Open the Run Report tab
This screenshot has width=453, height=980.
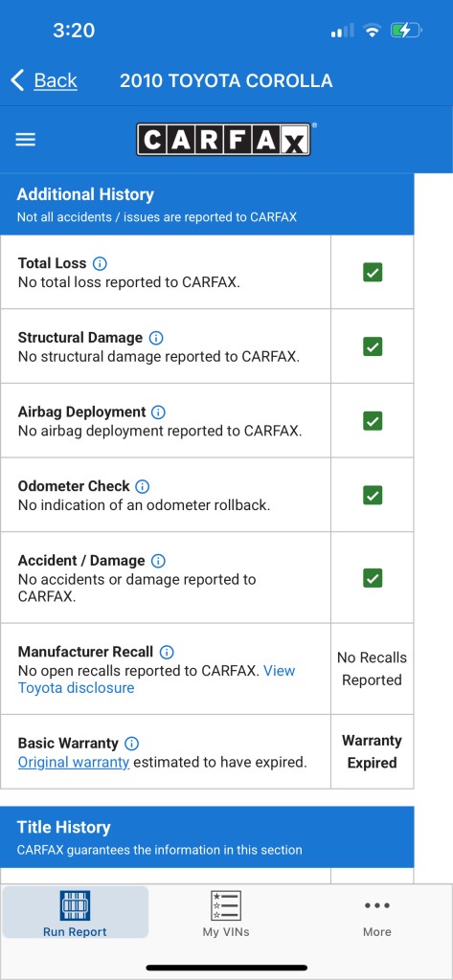tap(75, 913)
